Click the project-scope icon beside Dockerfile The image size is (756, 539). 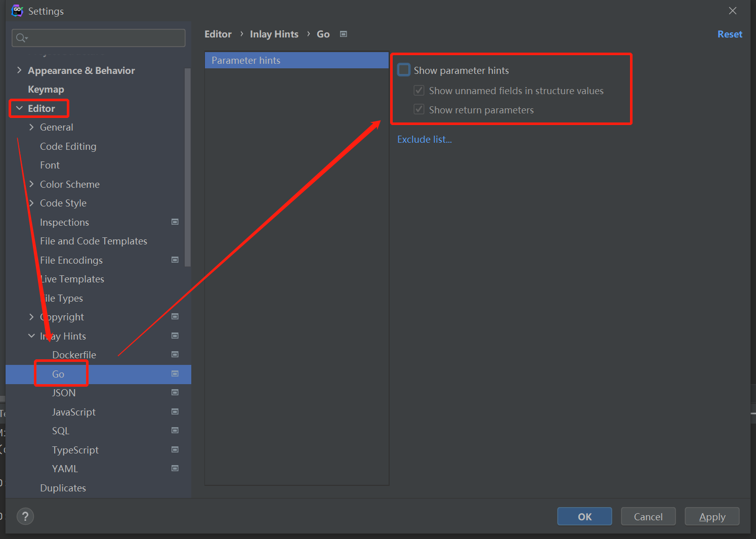(x=175, y=354)
